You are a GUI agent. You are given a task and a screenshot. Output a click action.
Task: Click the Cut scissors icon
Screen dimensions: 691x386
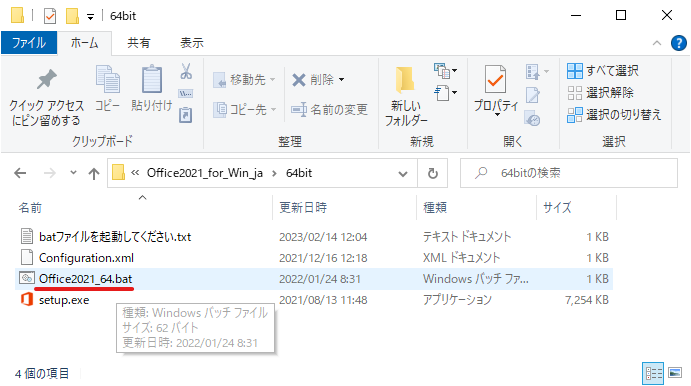(186, 71)
